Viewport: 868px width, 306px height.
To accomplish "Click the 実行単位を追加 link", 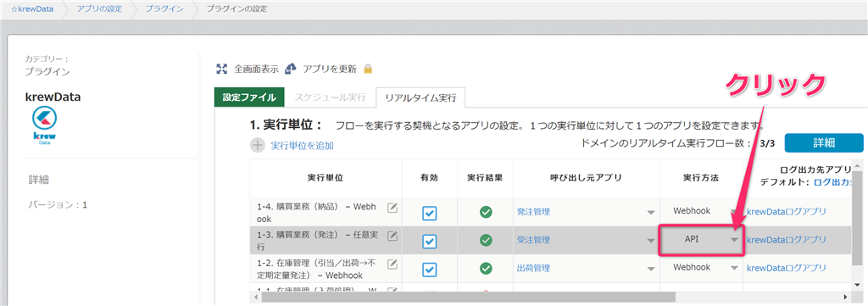I will [302, 146].
